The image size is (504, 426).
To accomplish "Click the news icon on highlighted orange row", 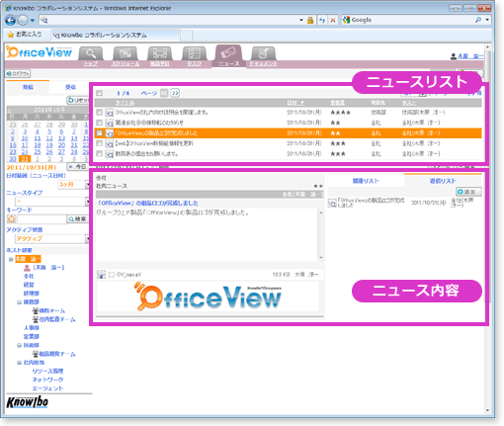I will point(110,133).
